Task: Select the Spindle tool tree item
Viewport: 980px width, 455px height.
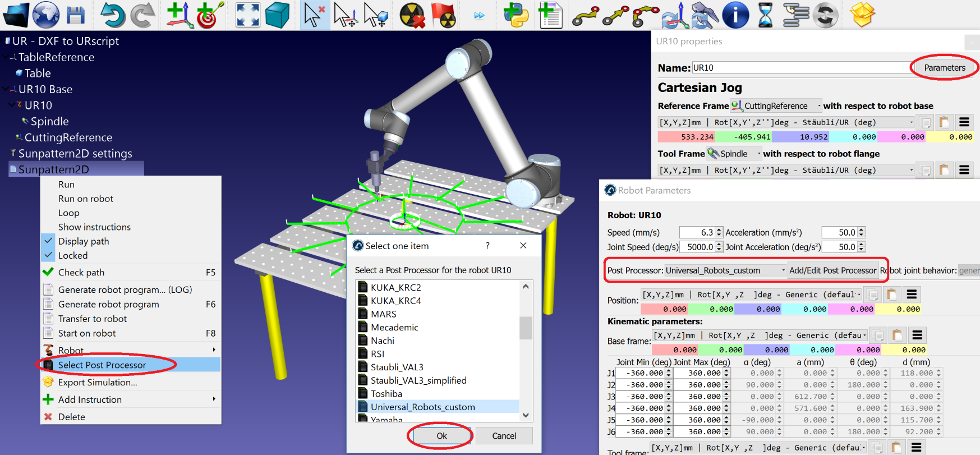Action: tap(49, 121)
